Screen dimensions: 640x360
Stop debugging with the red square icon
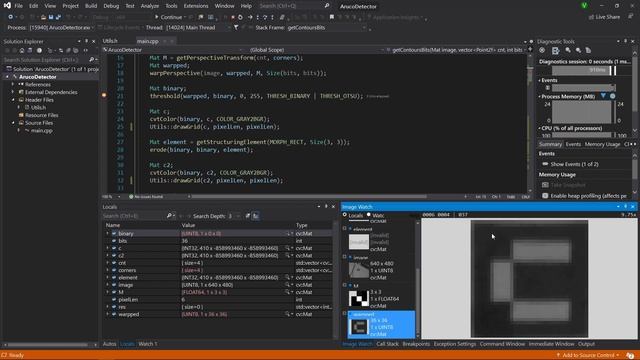233,17
